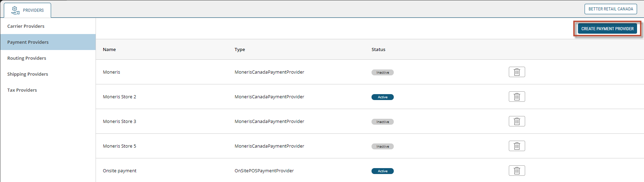Open Tax Providers list
Screen dimensions: 644x182
pyautogui.click(x=22, y=90)
